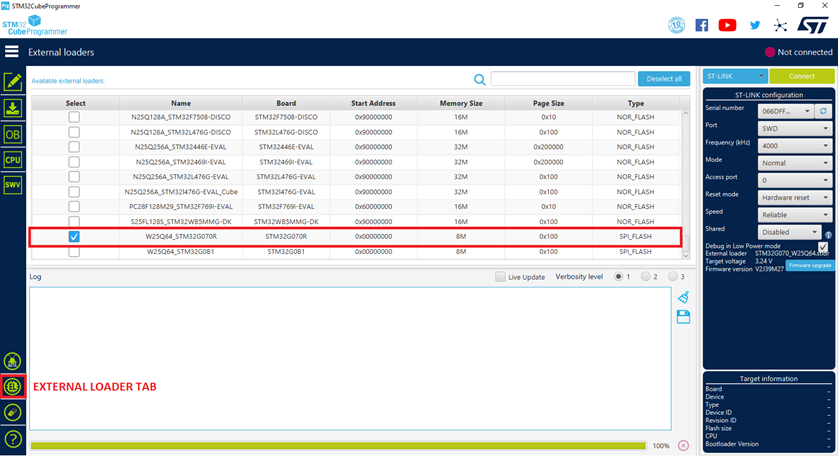Click the search magnifier icon
Viewport: 838px width, 456px height.
479,80
